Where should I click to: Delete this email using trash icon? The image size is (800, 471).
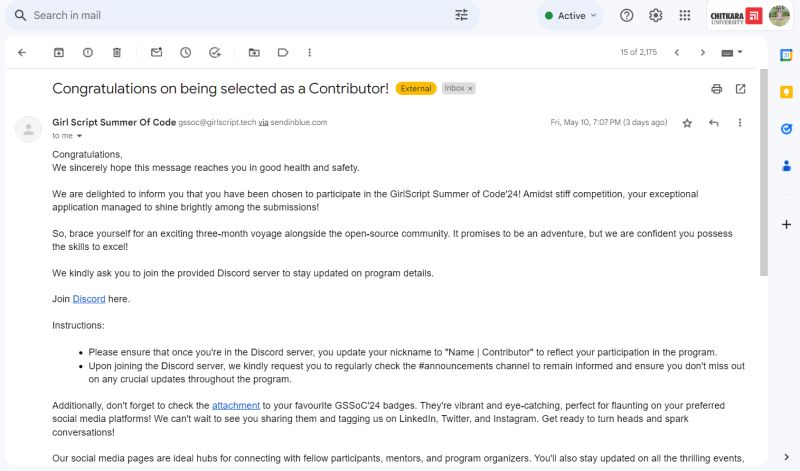(x=117, y=52)
